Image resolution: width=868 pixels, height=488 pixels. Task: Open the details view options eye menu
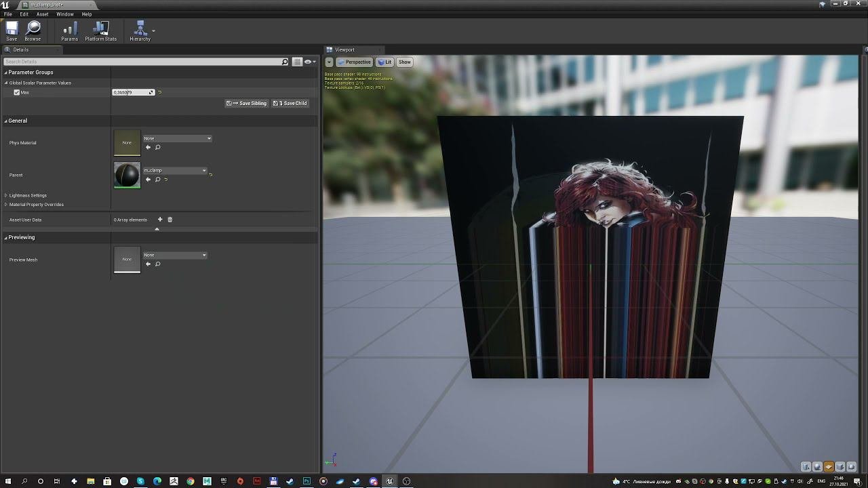click(x=309, y=62)
